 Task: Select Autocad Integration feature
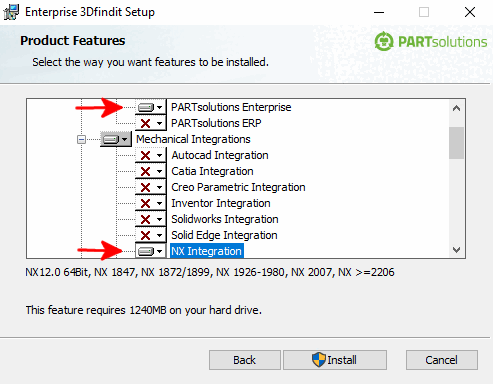pos(220,155)
